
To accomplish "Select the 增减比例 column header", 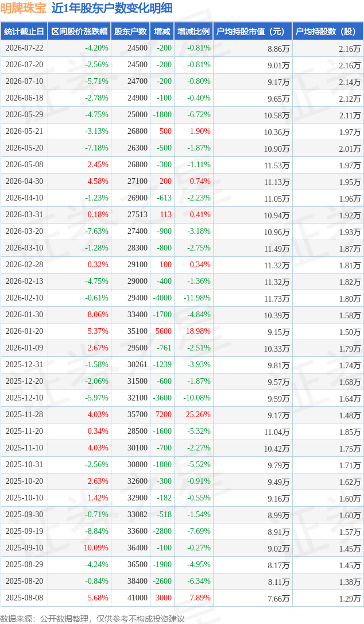I will [x=193, y=32].
